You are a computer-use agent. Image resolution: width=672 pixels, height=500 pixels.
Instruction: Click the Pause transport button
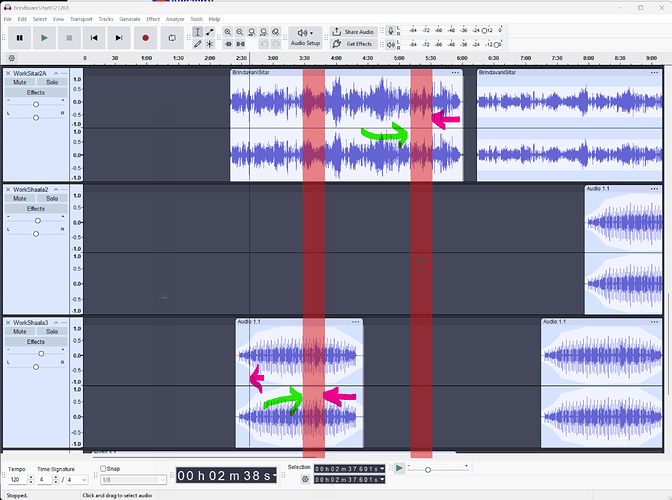[20, 38]
